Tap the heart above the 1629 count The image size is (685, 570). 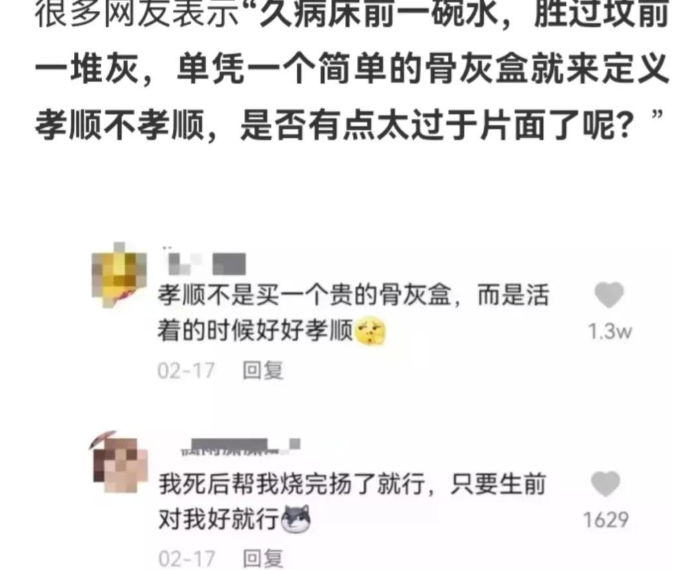605,484
